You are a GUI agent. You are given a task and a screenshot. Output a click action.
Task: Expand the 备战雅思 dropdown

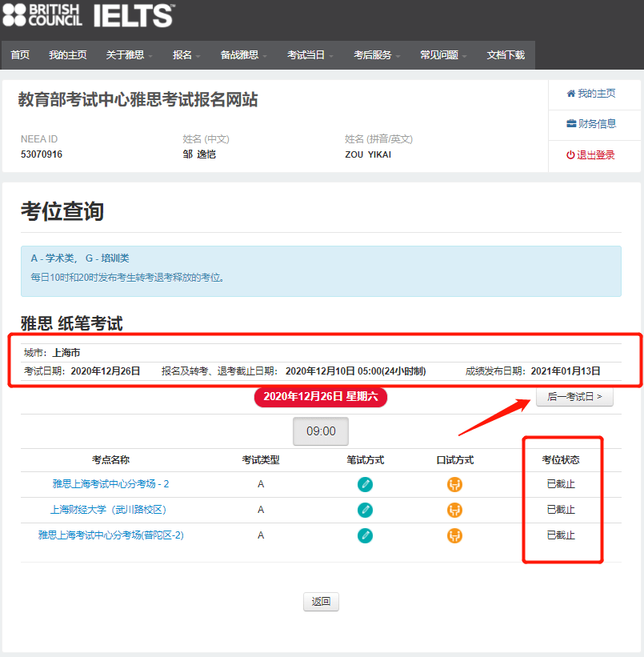(240, 55)
